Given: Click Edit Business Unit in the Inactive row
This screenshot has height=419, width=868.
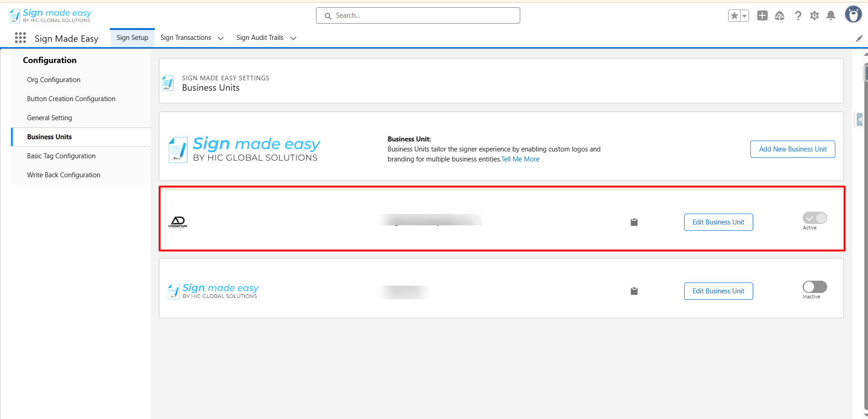Looking at the screenshot, I should click(x=718, y=291).
